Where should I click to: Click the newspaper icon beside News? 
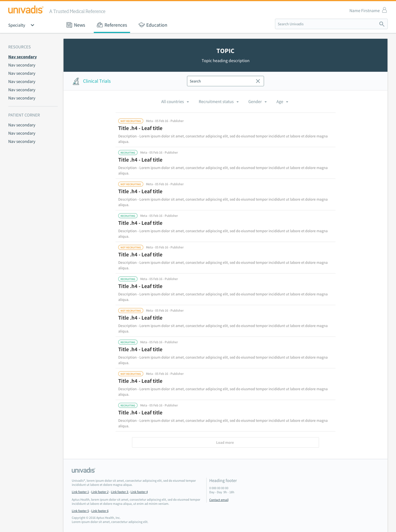(x=69, y=25)
